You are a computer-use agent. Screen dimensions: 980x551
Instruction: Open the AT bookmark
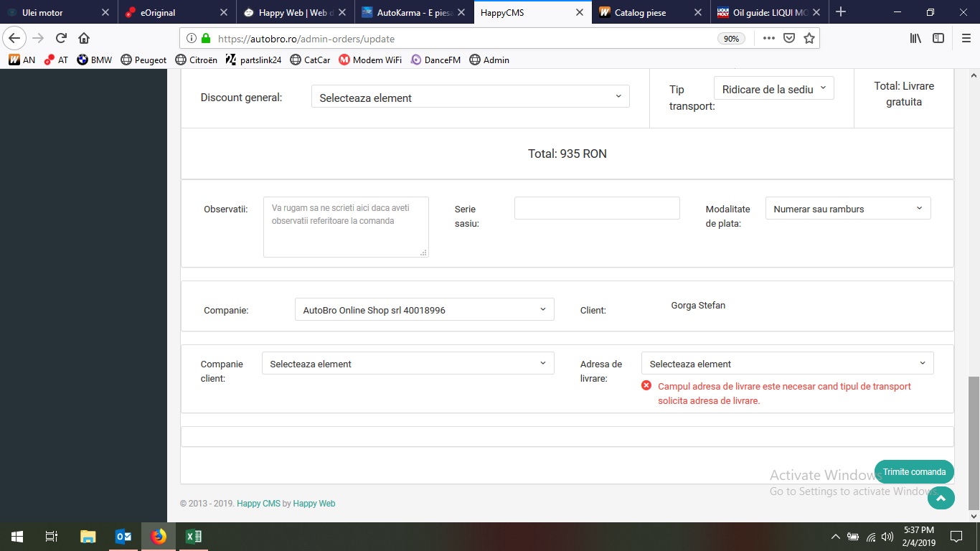click(56, 60)
